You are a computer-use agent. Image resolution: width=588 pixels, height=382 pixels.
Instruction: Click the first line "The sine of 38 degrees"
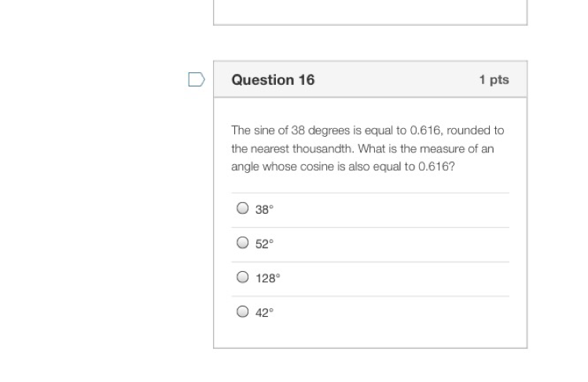[x=367, y=130]
